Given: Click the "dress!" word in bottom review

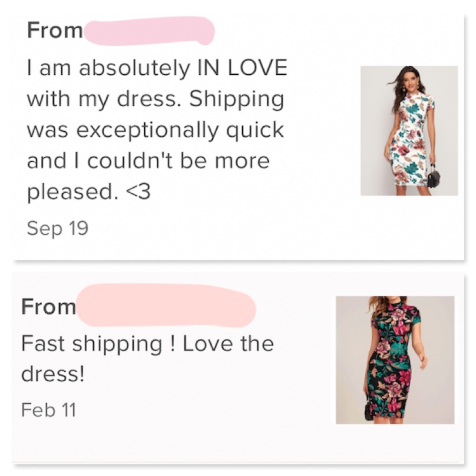Looking at the screenshot, I should 53,375.
